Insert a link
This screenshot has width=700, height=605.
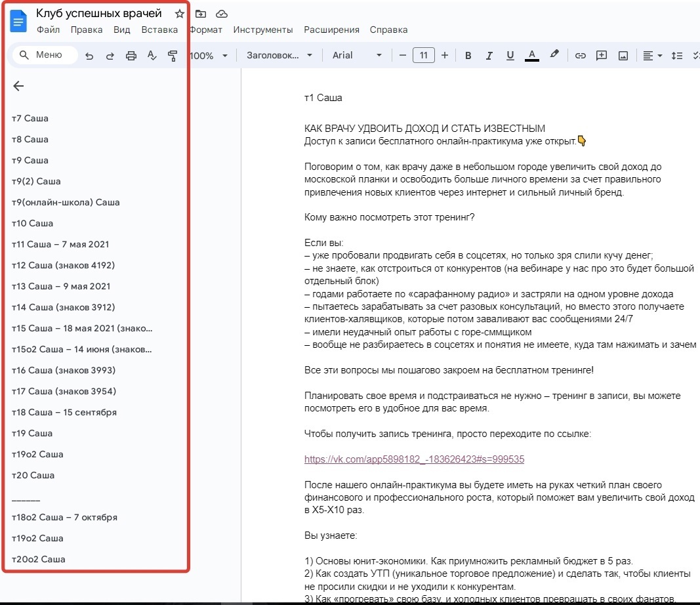(x=580, y=55)
